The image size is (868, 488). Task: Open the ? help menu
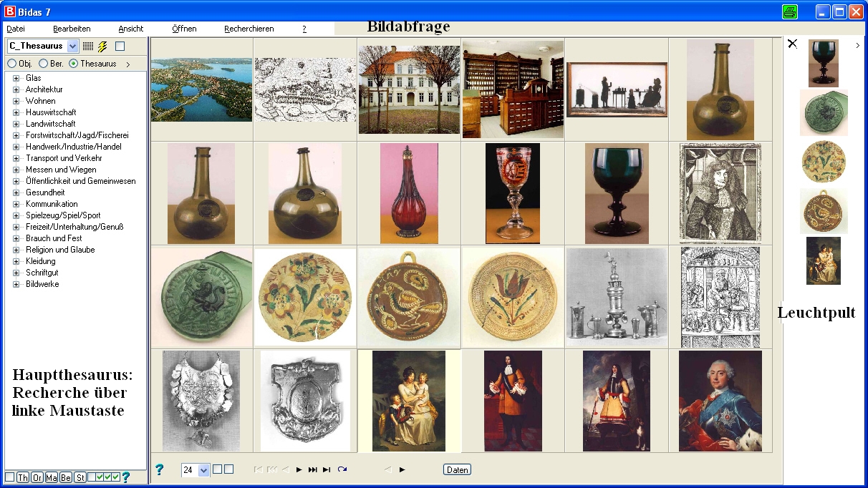pyautogui.click(x=304, y=29)
